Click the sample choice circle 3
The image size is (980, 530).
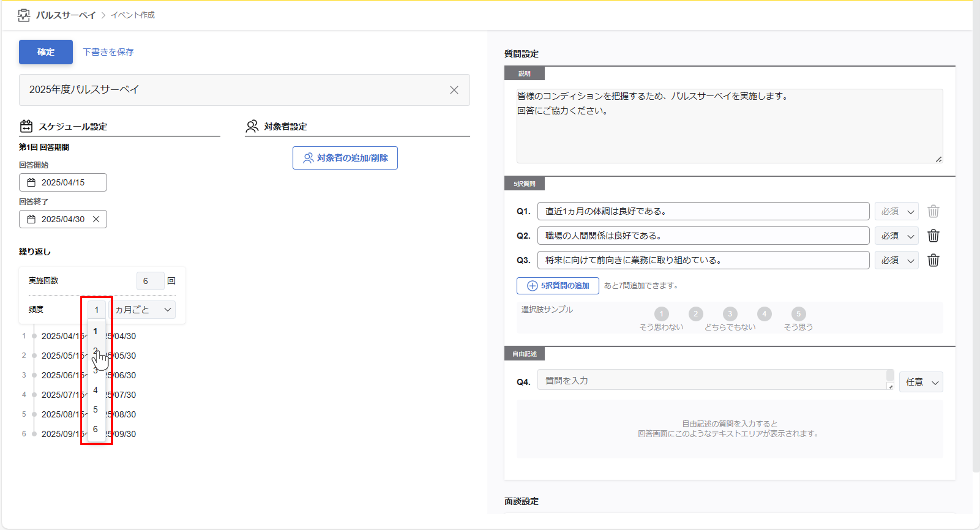(730, 314)
